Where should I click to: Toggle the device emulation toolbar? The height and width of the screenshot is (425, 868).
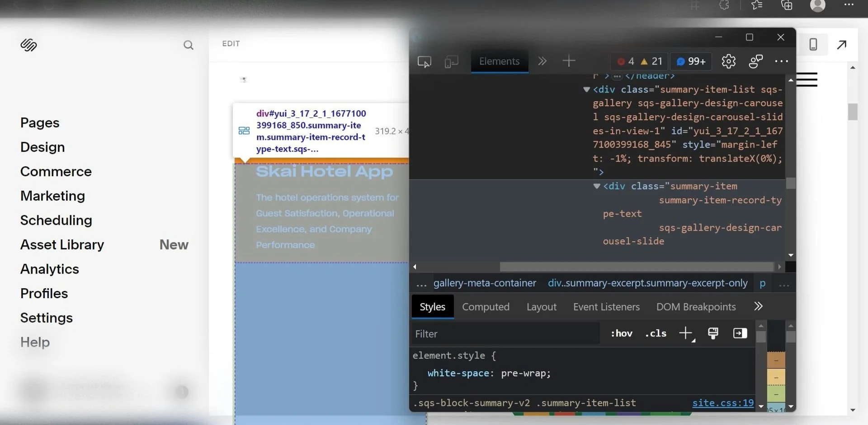point(451,61)
